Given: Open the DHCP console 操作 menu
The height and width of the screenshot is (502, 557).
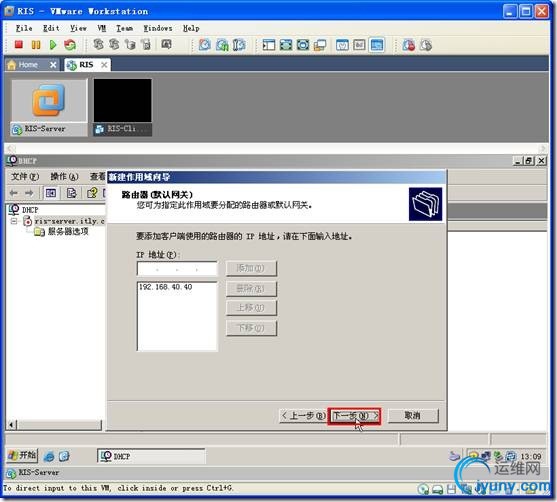Looking at the screenshot, I should (x=64, y=177).
